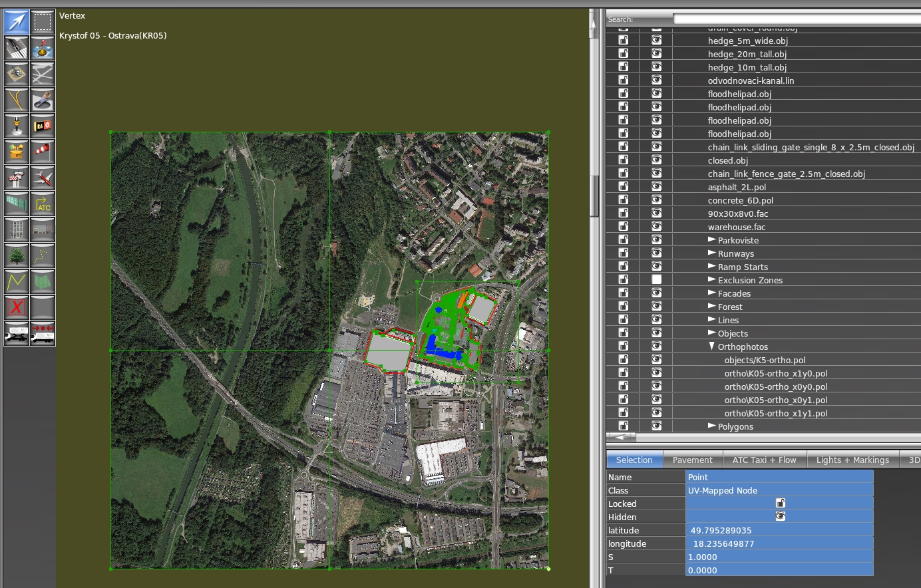This screenshot has width=921, height=588.
Task: Expand the Ramp Starts group
Action: [711, 266]
